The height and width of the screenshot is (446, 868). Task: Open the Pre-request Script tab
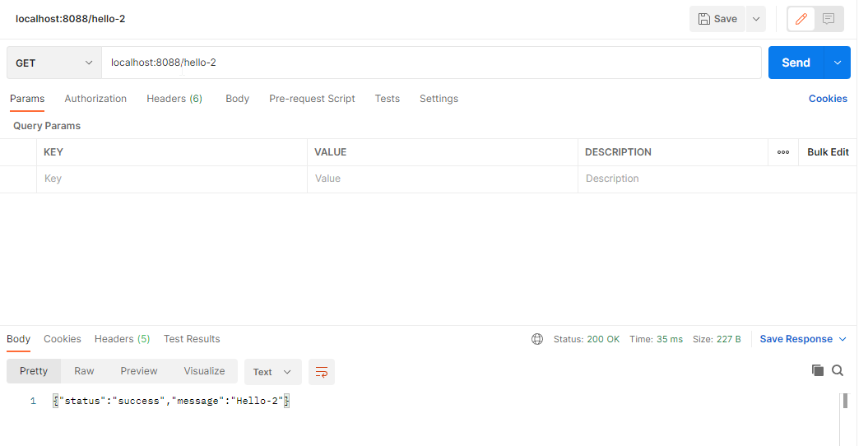point(312,99)
